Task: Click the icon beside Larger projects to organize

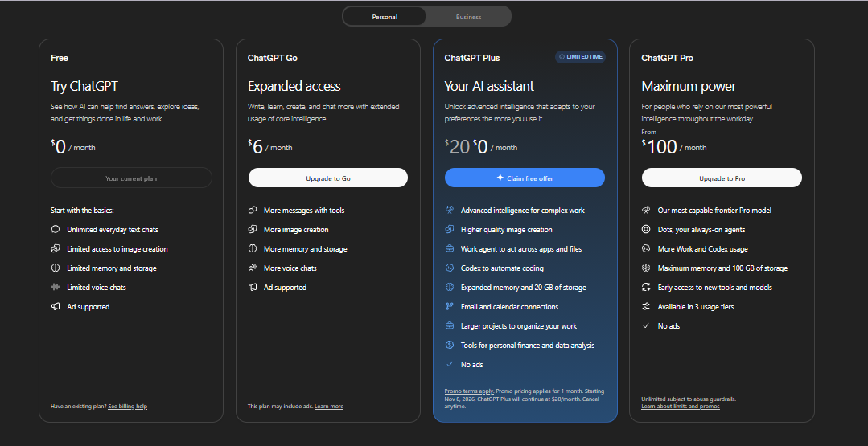Action: (450, 325)
